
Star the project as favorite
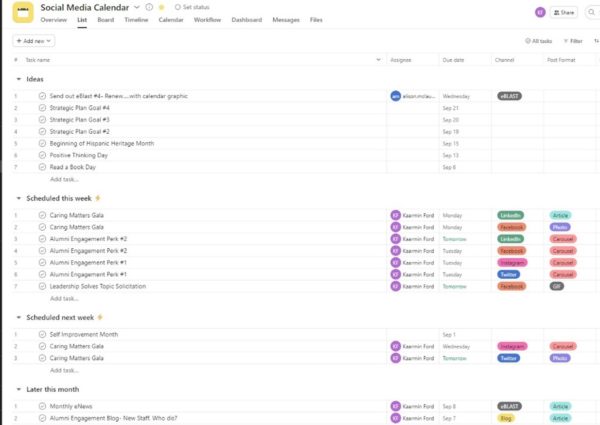pos(161,7)
